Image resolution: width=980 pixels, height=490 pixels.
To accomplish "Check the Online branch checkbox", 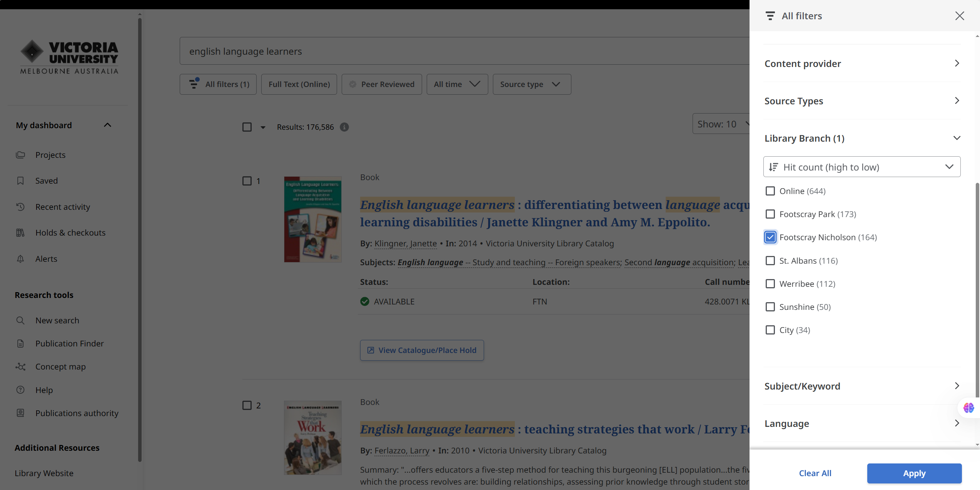I will pyautogui.click(x=770, y=191).
